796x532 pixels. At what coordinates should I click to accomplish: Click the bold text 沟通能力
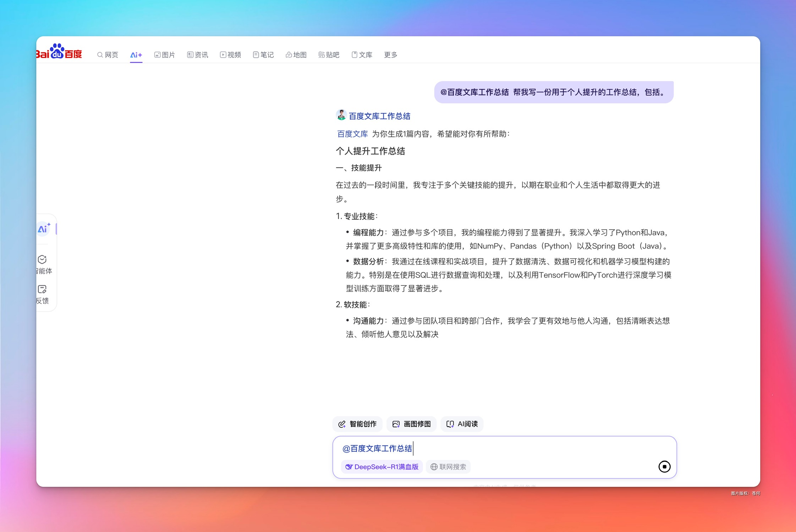click(368, 321)
